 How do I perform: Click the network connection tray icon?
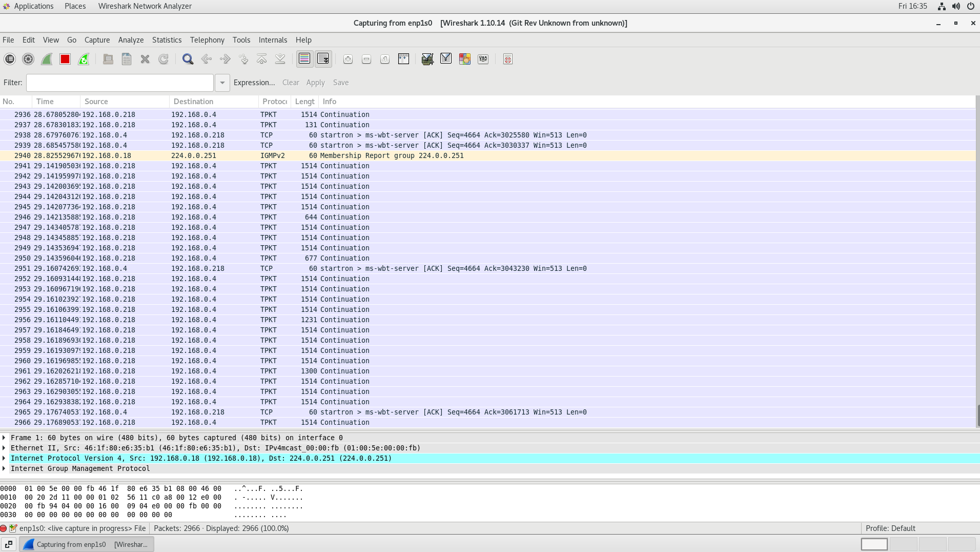click(x=942, y=6)
